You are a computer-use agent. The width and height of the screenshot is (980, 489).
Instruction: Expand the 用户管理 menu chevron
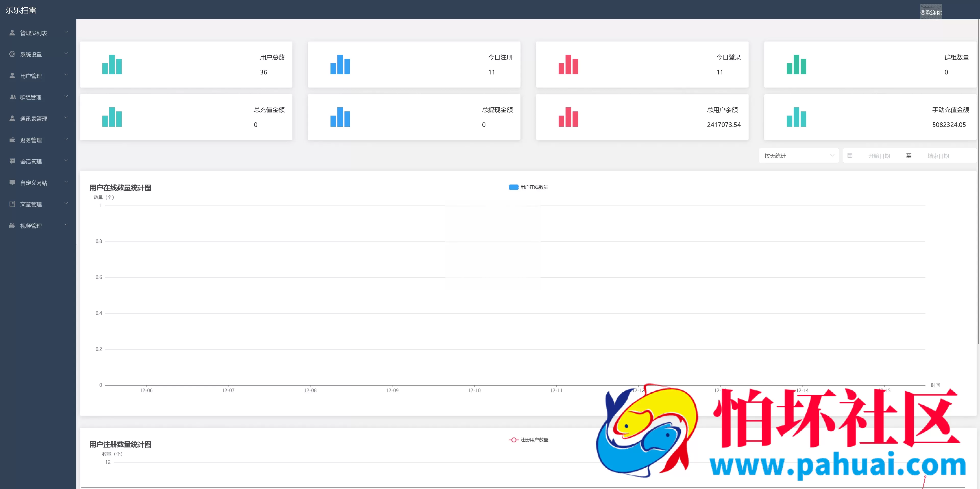[x=66, y=74]
